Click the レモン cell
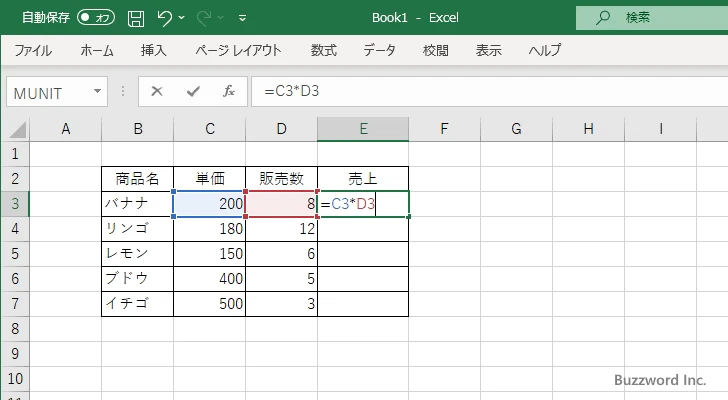 click(137, 254)
